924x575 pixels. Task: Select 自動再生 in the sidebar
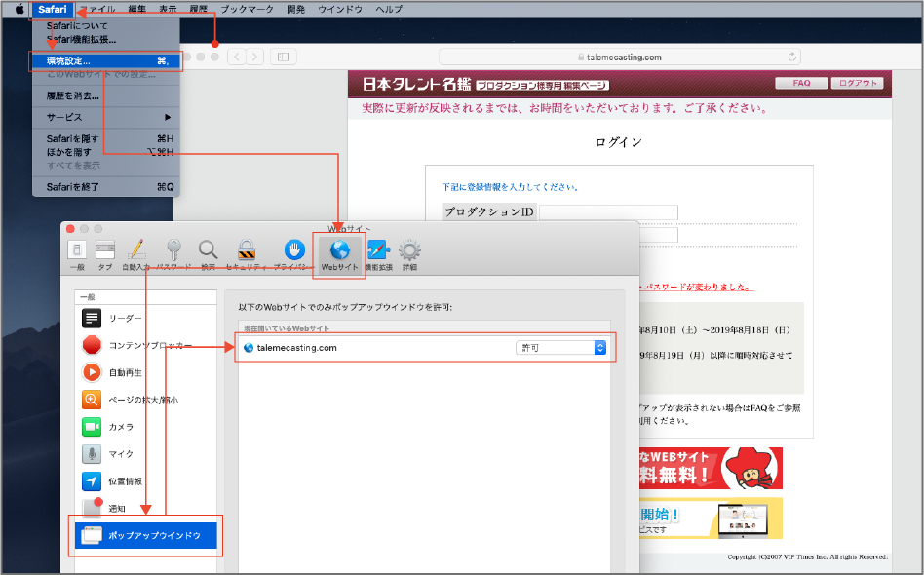coord(146,372)
